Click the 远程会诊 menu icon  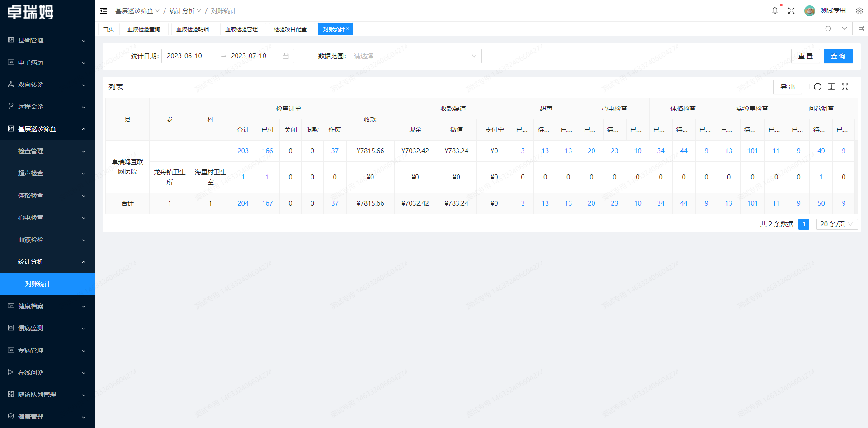click(x=11, y=106)
